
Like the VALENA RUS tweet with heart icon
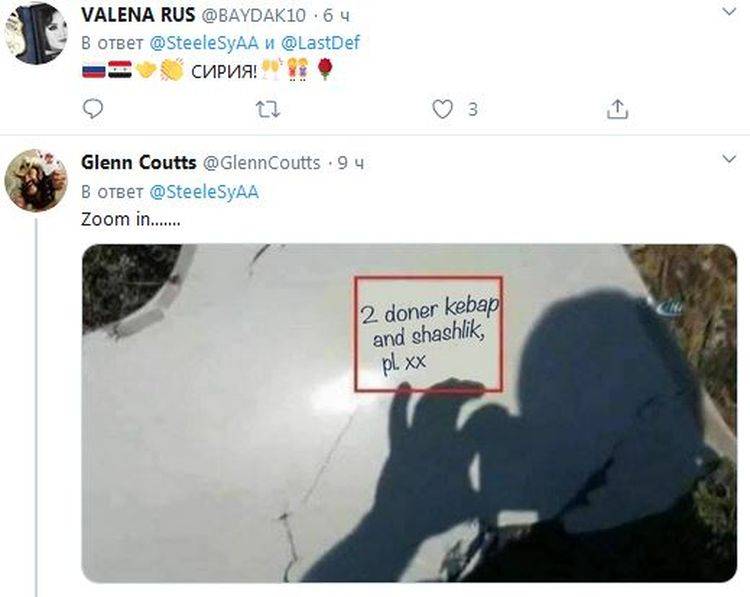click(442, 110)
